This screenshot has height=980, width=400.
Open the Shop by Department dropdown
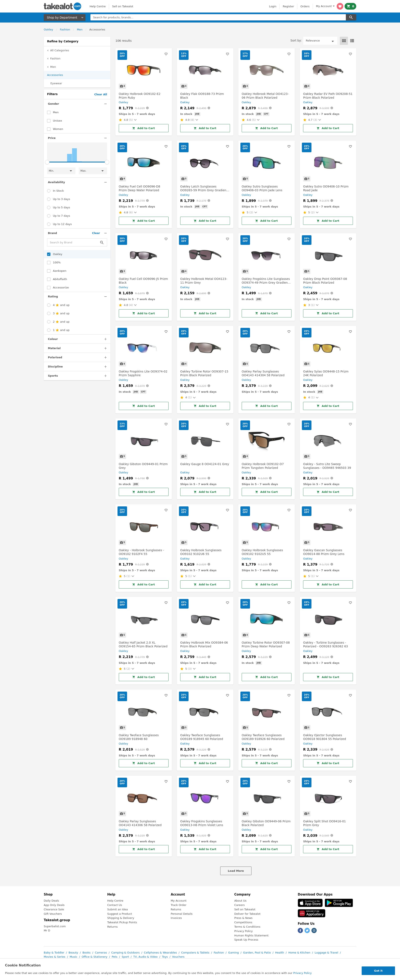point(65,18)
